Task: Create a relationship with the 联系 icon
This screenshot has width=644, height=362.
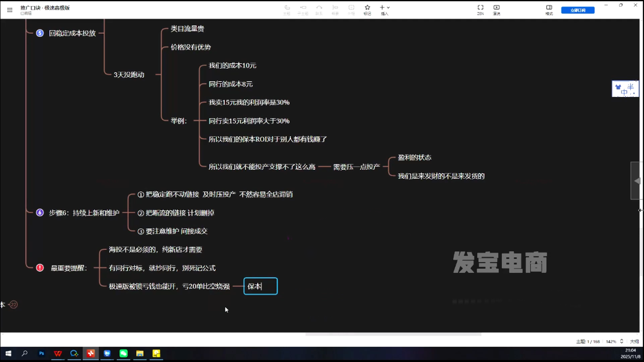Action: [319, 7]
